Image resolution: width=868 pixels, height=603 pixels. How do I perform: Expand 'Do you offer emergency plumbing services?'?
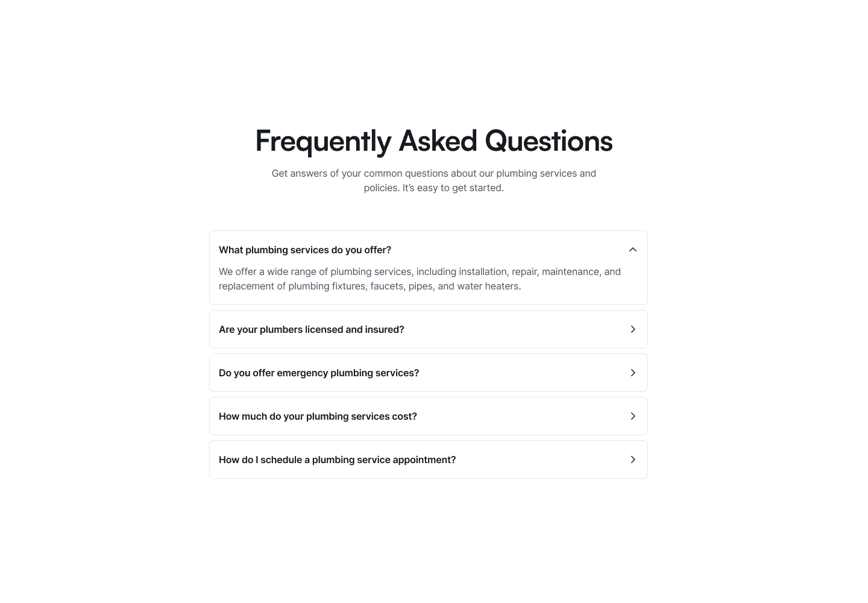tap(429, 373)
